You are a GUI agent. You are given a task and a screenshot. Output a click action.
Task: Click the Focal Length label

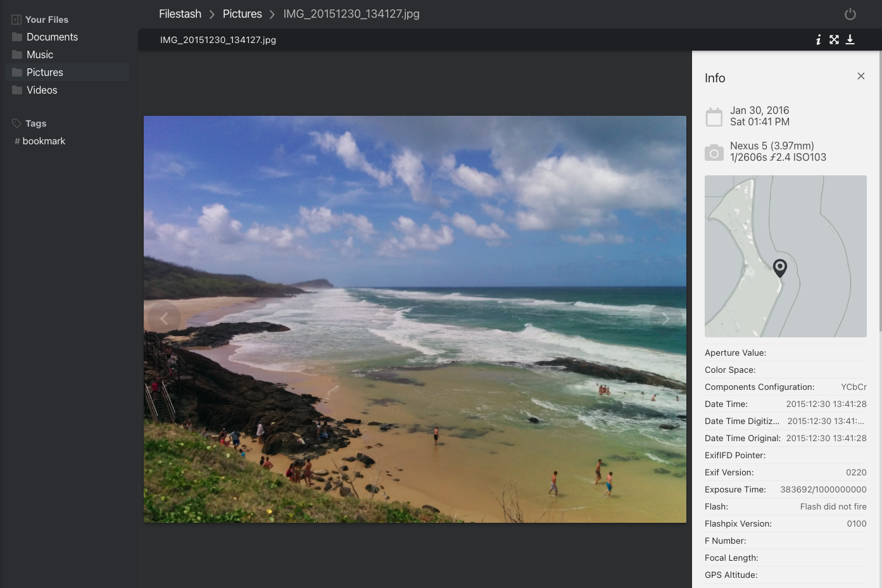pyautogui.click(x=731, y=558)
